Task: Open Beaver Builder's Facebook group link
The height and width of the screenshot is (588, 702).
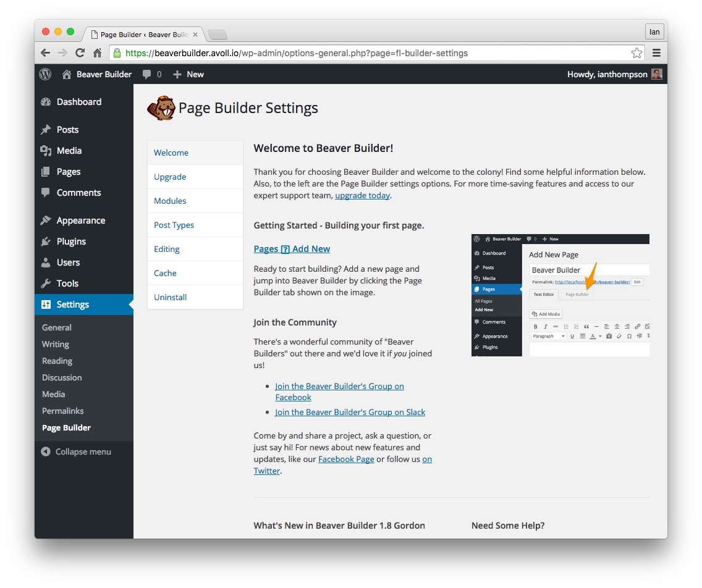Action: coord(339,392)
